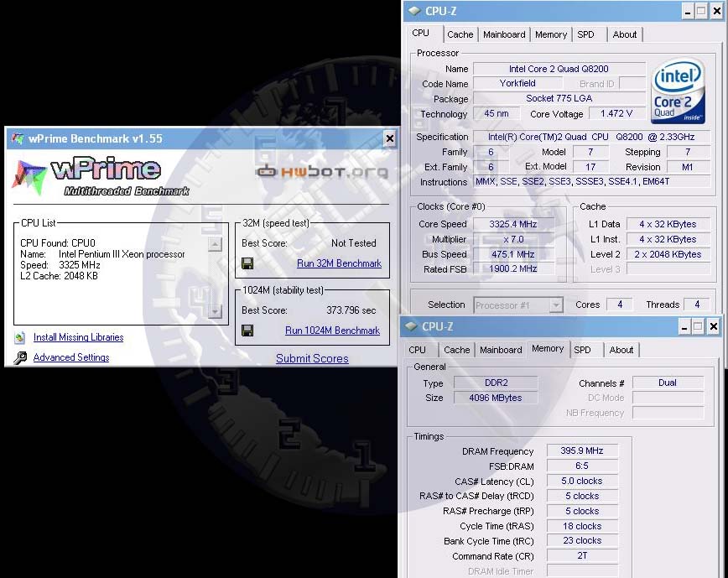Click the processor Name field Q8200
The image size is (728, 578).
559,69
